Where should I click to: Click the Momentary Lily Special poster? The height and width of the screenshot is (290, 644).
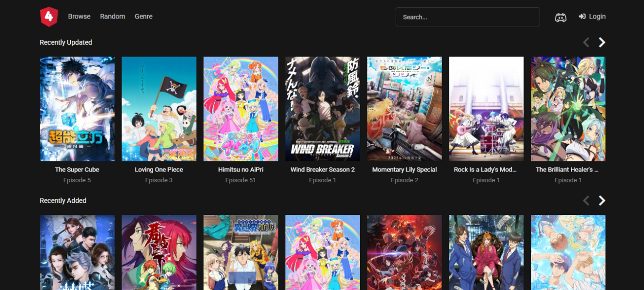pos(404,108)
